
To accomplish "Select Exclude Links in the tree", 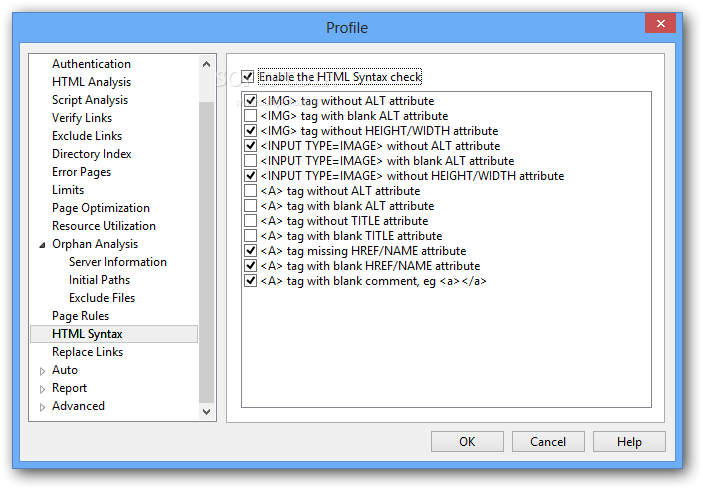I will [87, 136].
